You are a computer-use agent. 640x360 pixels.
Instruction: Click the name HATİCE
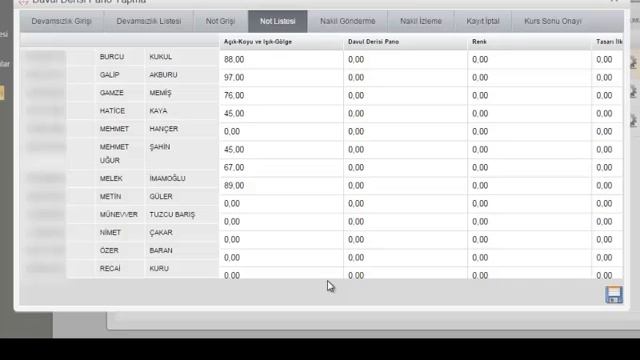point(112,111)
